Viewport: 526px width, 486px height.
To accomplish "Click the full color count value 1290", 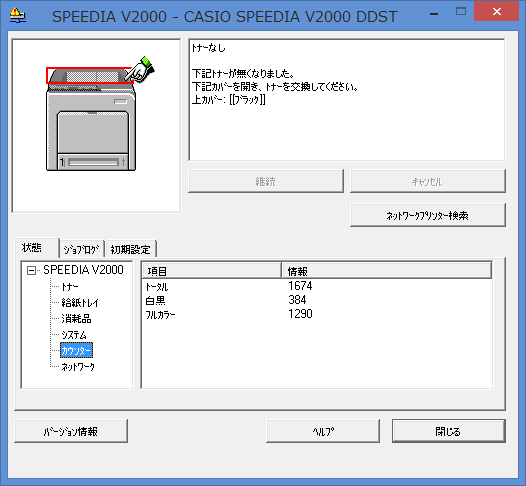I will [300, 314].
